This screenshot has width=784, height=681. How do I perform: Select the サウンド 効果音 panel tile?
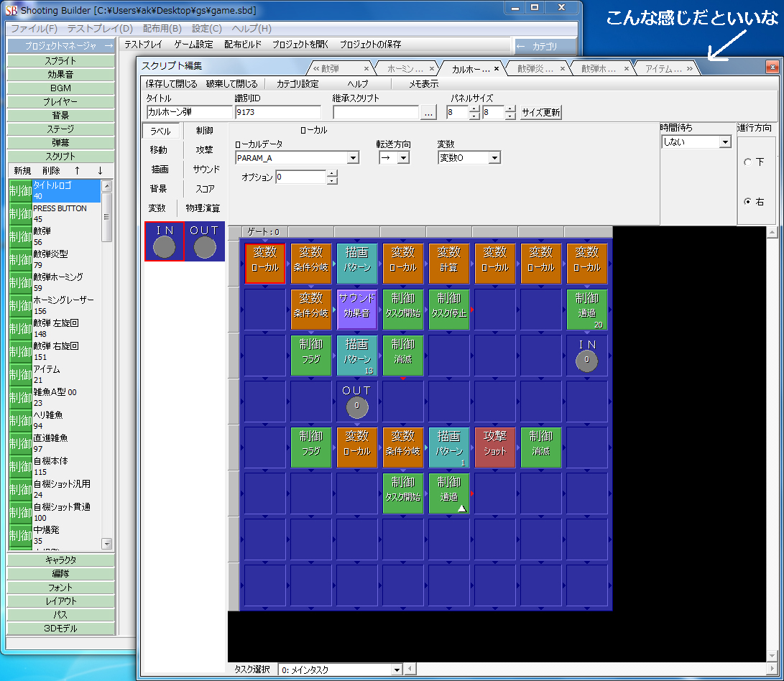point(357,310)
